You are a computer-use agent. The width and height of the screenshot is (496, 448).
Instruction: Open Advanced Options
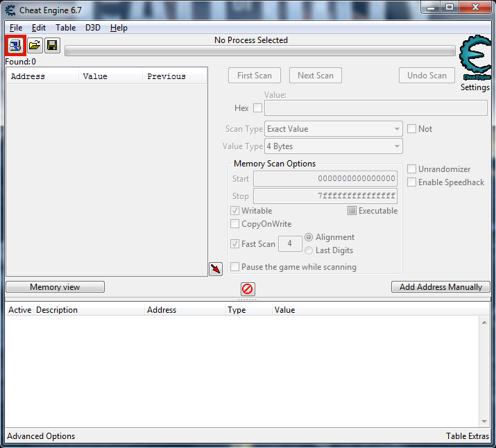[x=41, y=436]
